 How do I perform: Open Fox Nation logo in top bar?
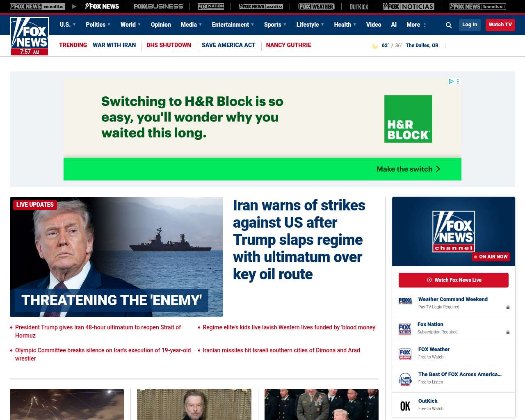pos(211,7)
